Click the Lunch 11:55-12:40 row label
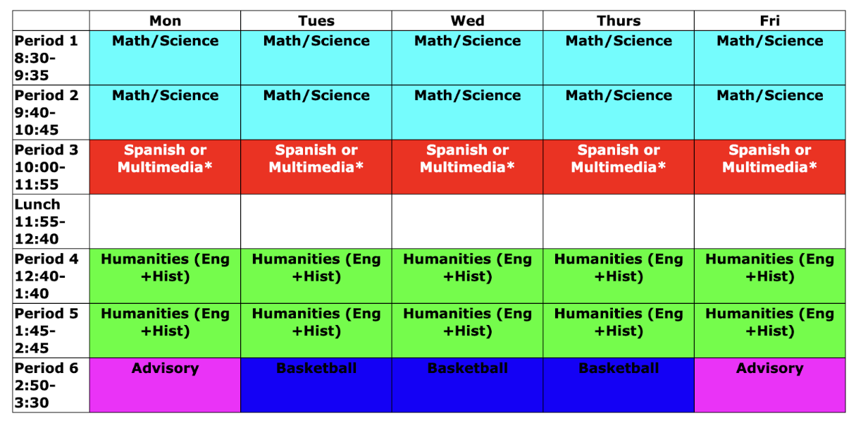This screenshot has width=868, height=423. pos(51,221)
